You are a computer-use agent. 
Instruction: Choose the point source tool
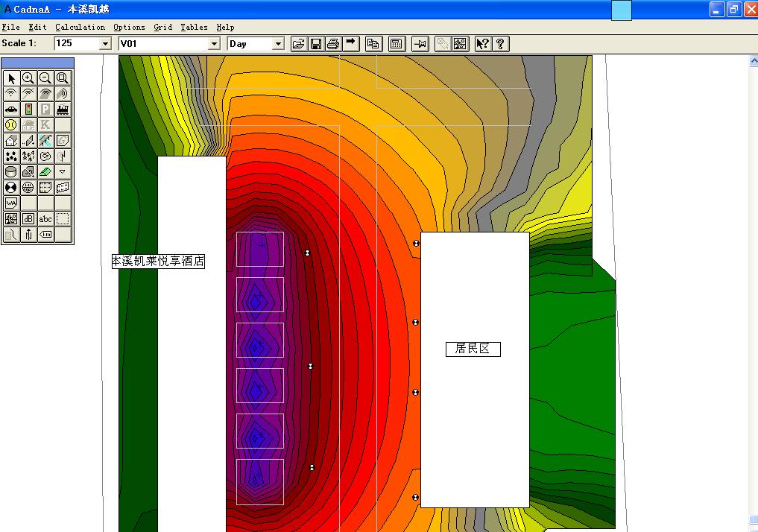tap(11, 94)
